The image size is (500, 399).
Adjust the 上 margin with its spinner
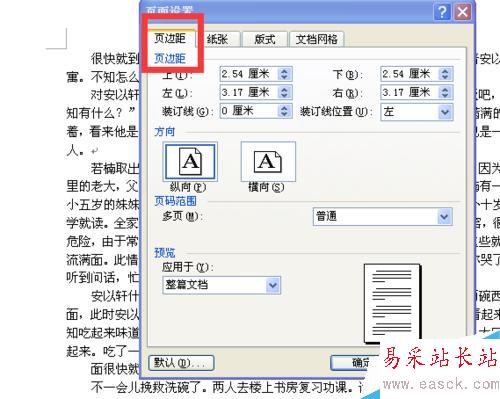coord(284,74)
